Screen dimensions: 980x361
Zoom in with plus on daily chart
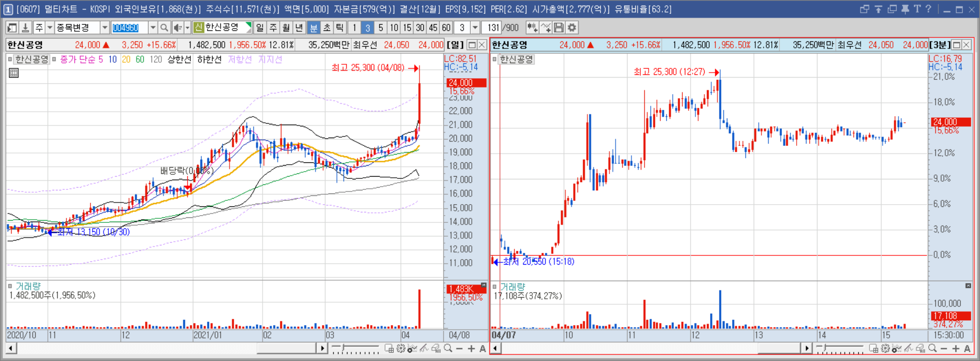471,348
